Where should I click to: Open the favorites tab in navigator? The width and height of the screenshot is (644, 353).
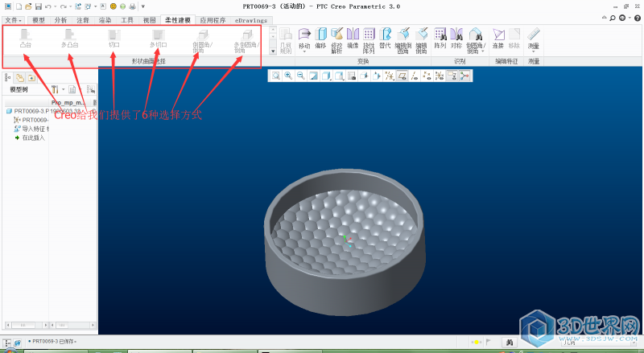click(x=31, y=77)
